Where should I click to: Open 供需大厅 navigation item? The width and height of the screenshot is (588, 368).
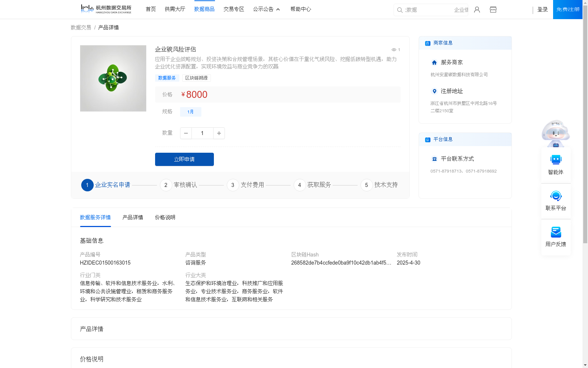[175, 9]
